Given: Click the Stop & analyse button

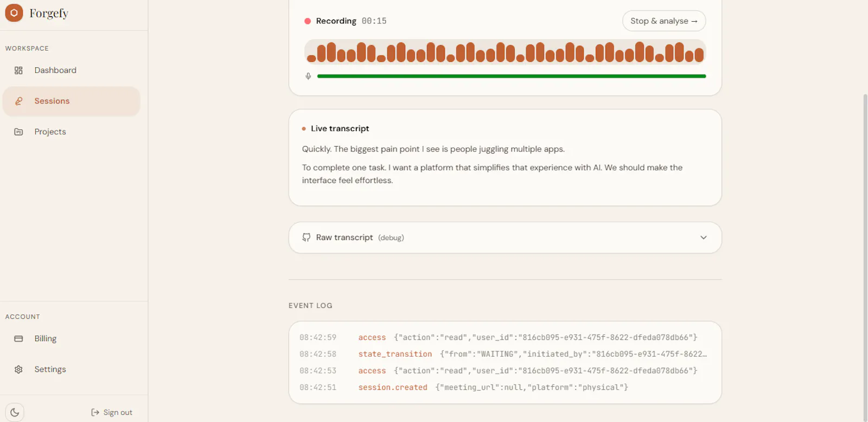Looking at the screenshot, I should point(664,21).
